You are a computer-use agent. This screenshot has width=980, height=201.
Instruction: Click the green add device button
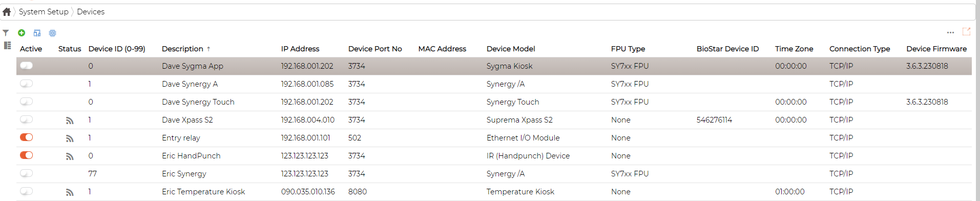[x=22, y=33]
